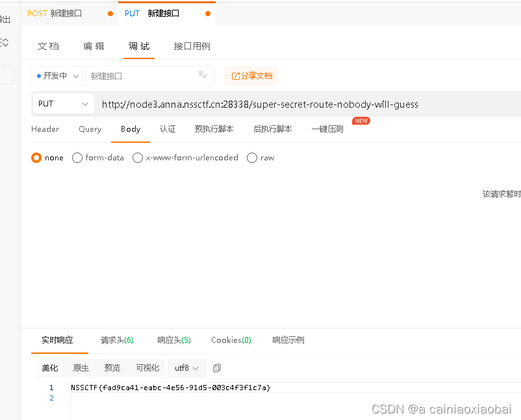Click the export icon in the left sidebar
This screenshot has height=420, width=521.
(x=6, y=19)
